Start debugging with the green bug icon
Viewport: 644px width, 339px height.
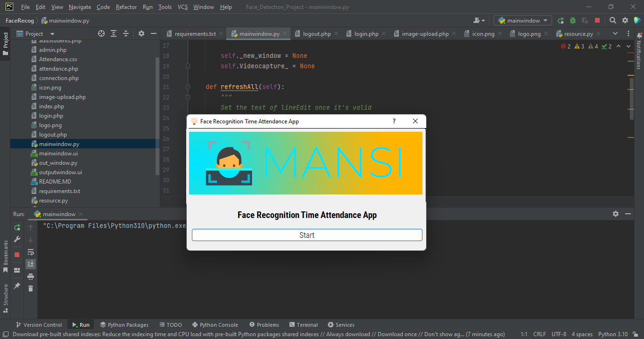tap(573, 21)
